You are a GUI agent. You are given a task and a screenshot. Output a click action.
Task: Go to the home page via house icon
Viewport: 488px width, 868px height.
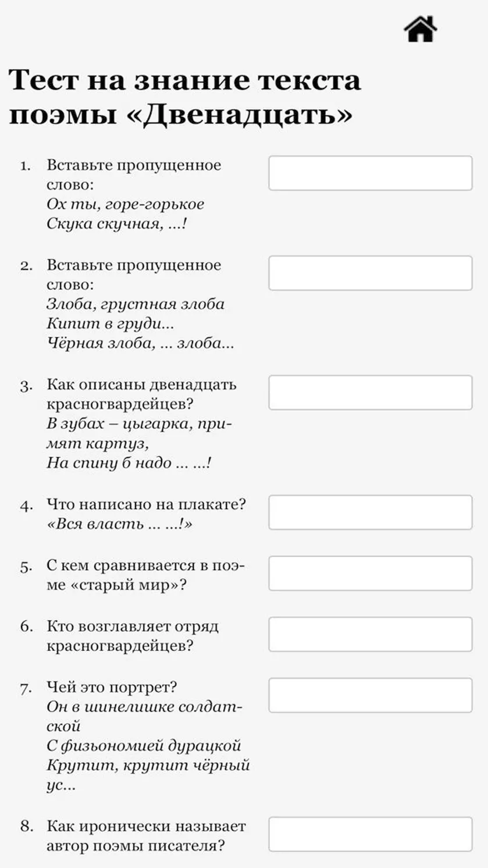(421, 29)
